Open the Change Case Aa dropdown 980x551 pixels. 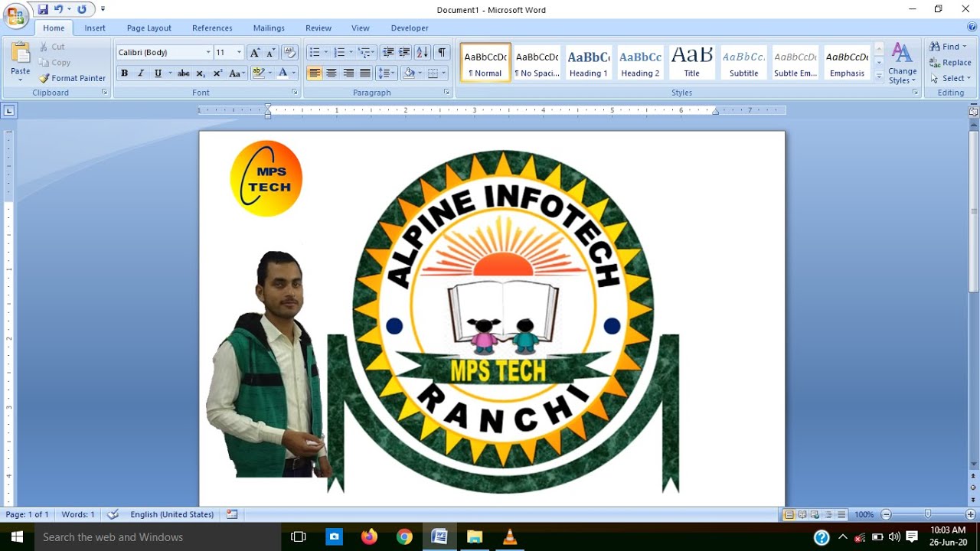[x=237, y=73]
